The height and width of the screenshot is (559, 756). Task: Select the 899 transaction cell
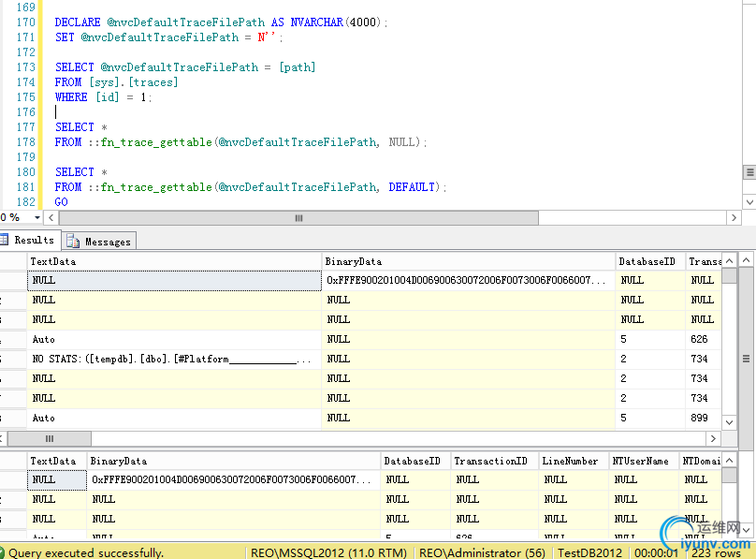[x=703, y=418]
